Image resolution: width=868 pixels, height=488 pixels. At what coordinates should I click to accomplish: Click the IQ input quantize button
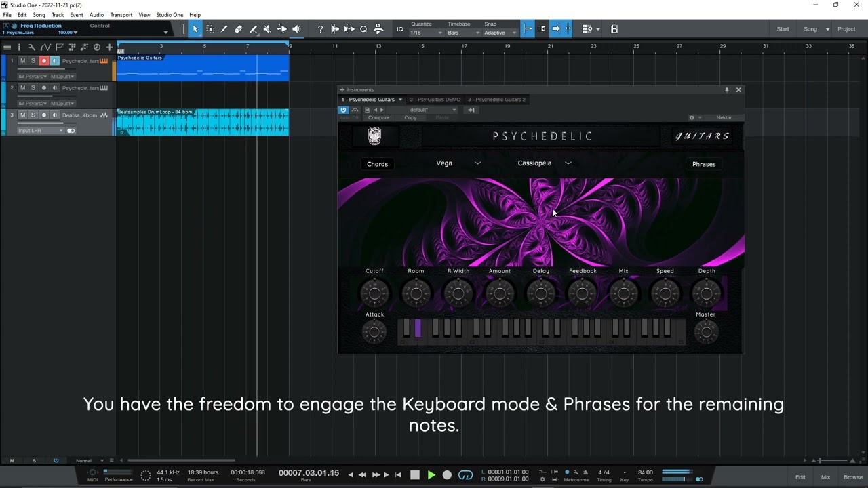tap(399, 29)
